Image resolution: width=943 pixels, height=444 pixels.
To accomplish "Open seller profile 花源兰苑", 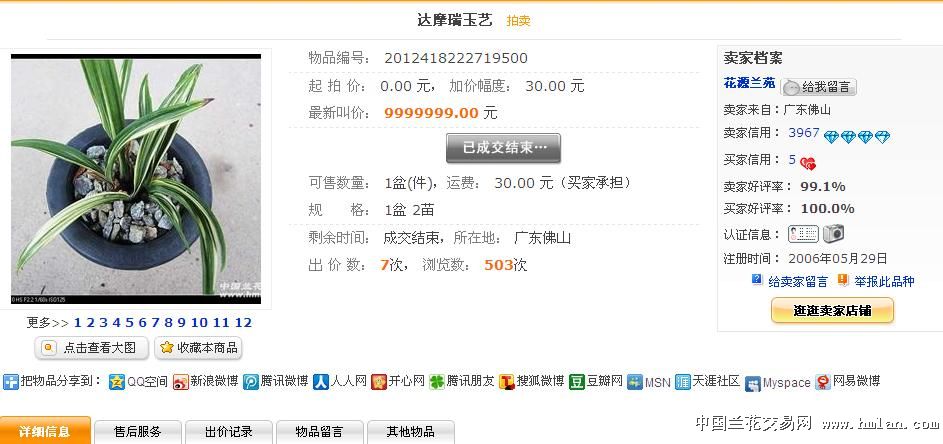I will point(749,84).
